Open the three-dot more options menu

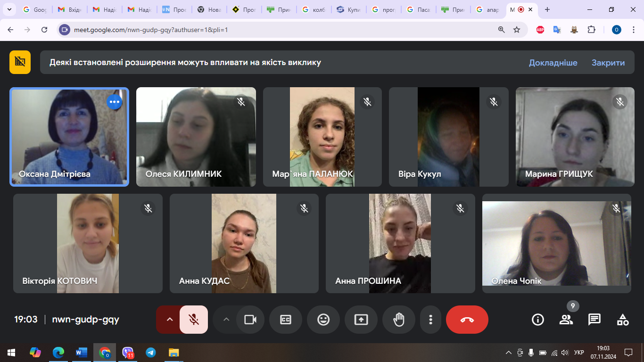(430, 320)
